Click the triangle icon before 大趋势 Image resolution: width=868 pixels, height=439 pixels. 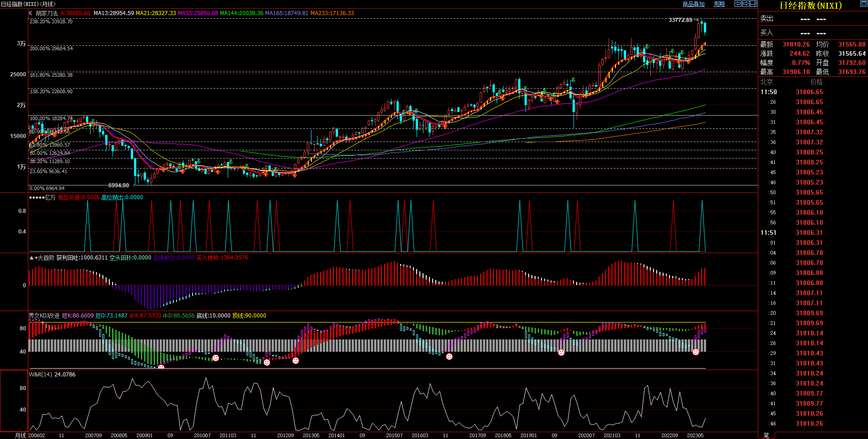(x=32, y=258)
